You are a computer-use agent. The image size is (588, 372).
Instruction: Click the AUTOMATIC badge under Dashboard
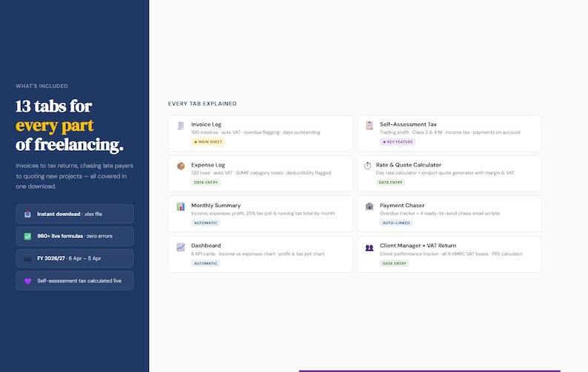[x=205, y=263]
